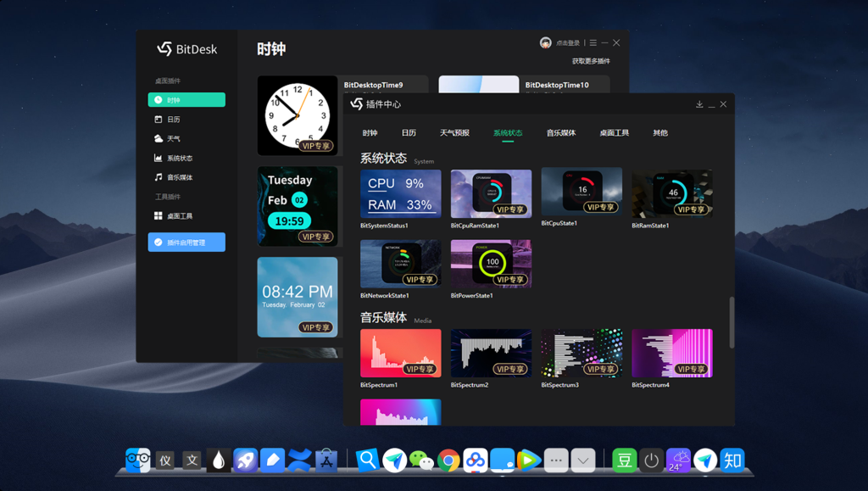868x491 pixels.
Task: Open the ellipsis overflow panel in the dock
Action: pyautogui.click(x=555, y=460)
